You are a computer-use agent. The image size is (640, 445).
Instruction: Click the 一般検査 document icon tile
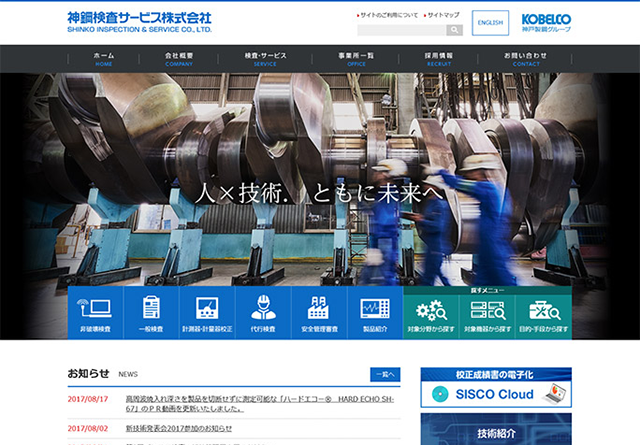pyautogui.click(x=152, y=313)
